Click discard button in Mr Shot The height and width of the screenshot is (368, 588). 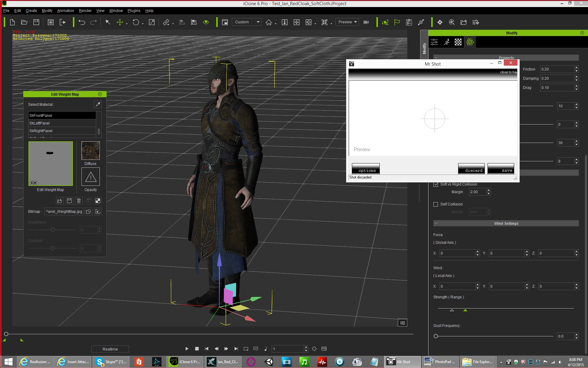click(471, 169)
